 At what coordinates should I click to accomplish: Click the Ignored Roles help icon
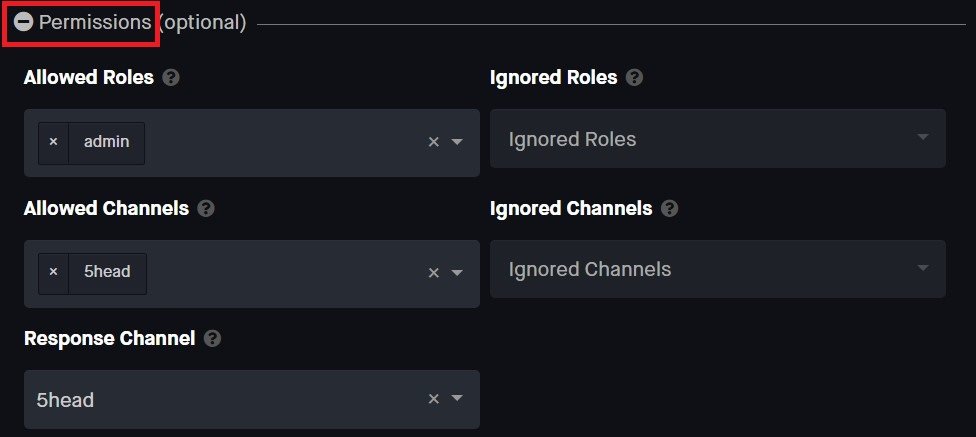point(634,77)
